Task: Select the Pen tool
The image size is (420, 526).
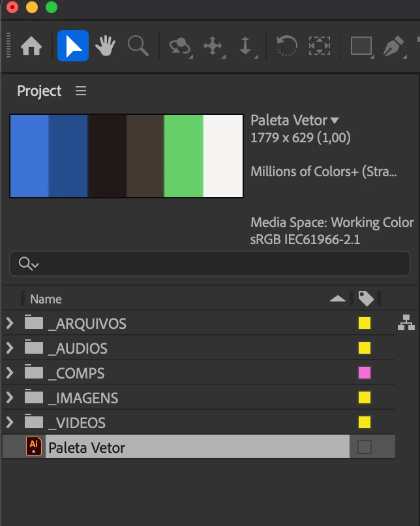Action: tap(393, 46)
